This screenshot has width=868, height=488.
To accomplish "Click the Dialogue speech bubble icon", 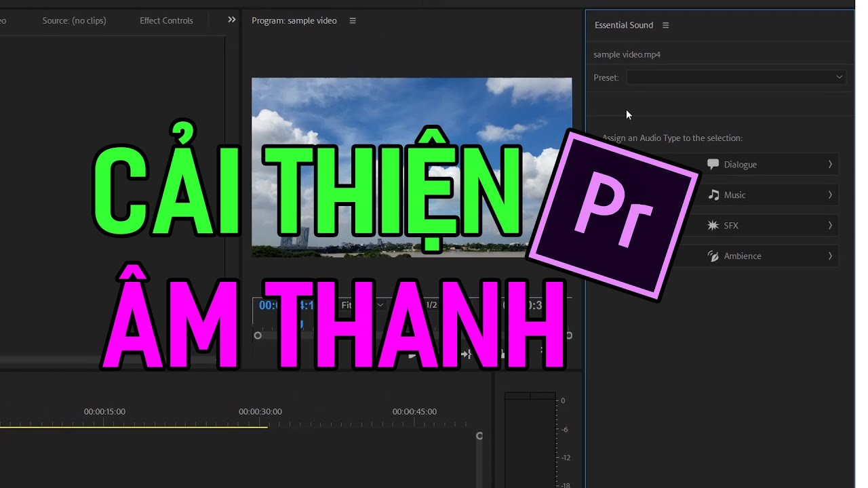I will click(713, 164).
